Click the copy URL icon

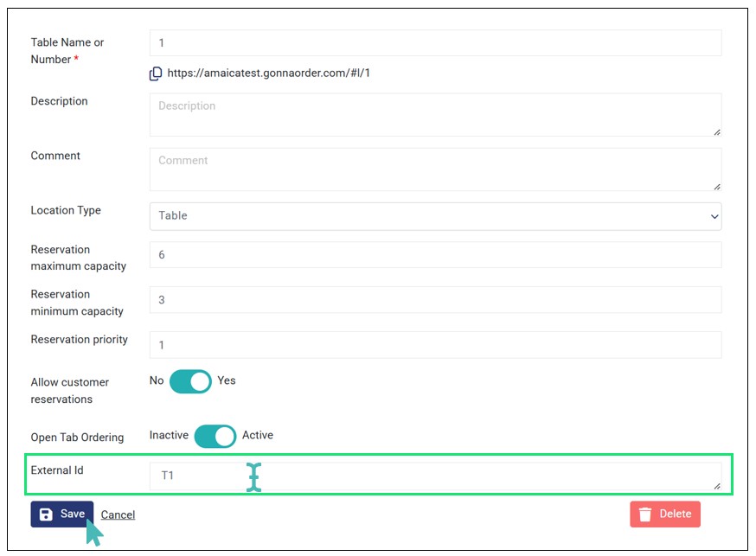point(156,73)
